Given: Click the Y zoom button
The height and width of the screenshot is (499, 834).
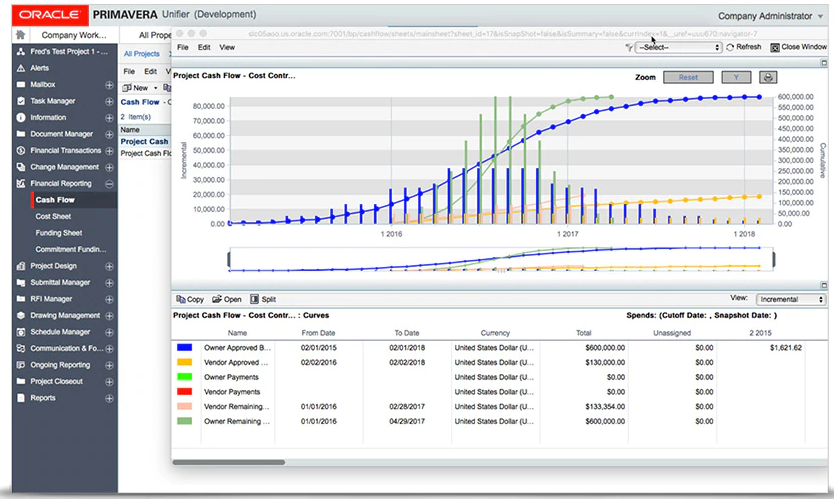Looking at the screenshot, I should [x=736, y=78].
